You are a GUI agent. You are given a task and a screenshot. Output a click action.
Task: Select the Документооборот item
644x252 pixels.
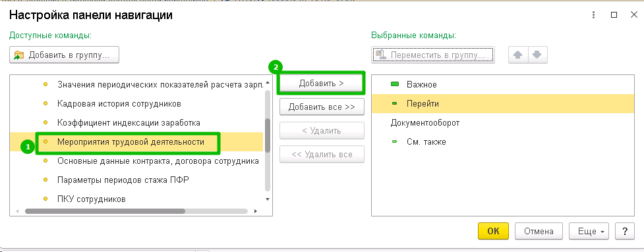[x=503, y=123]
